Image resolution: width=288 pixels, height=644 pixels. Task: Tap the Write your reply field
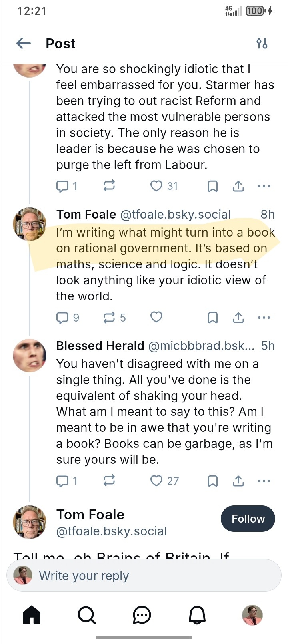pos(144,576)
